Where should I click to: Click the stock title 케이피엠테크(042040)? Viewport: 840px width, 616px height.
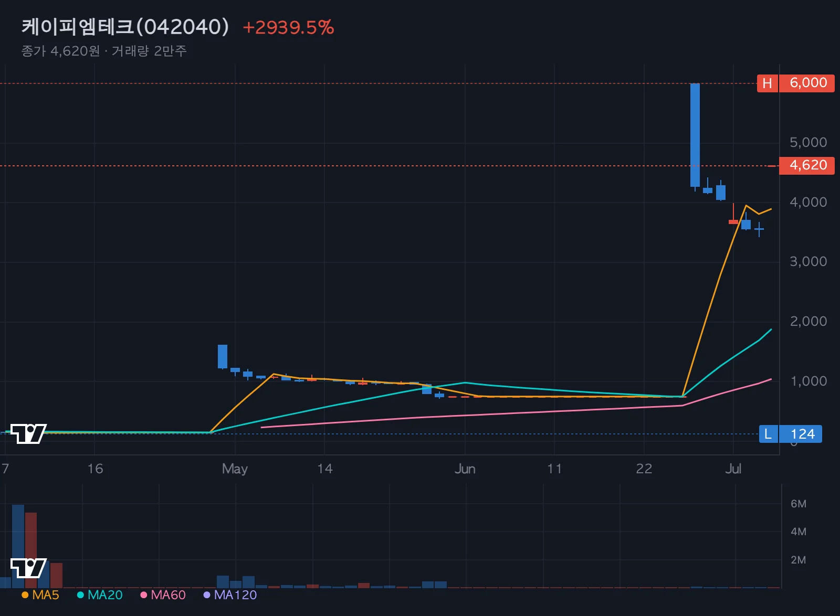(125, 27)
